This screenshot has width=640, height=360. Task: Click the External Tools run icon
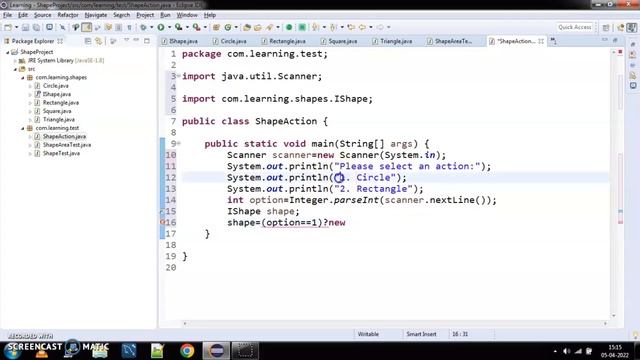(196, 27)
